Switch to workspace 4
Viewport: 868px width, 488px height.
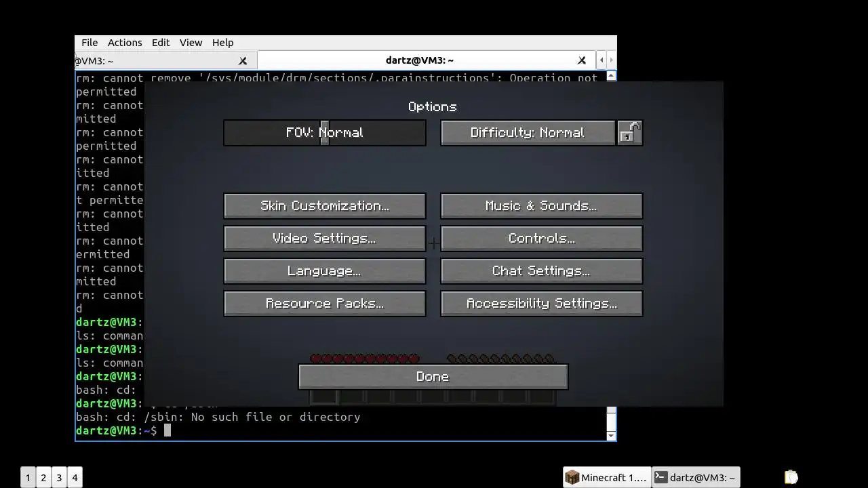pos(75,478)
